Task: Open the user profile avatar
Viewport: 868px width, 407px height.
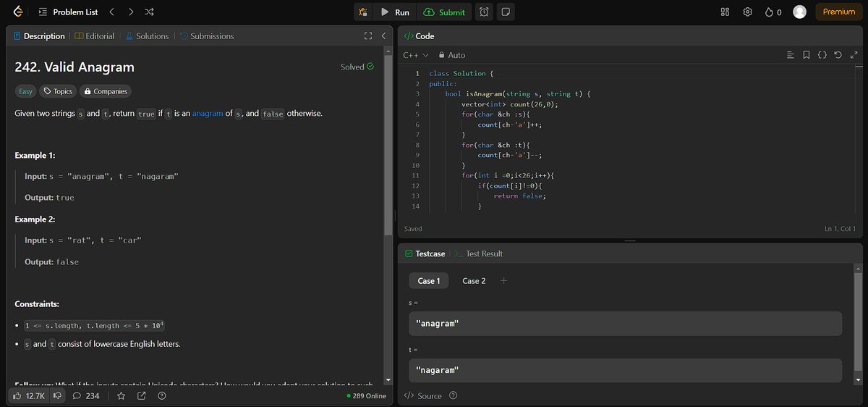Action: tap(799, 12)
